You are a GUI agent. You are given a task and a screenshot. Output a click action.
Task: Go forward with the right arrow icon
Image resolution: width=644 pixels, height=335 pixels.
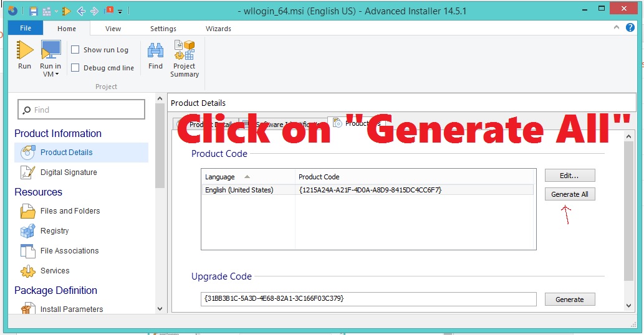[x=95, y=11]
